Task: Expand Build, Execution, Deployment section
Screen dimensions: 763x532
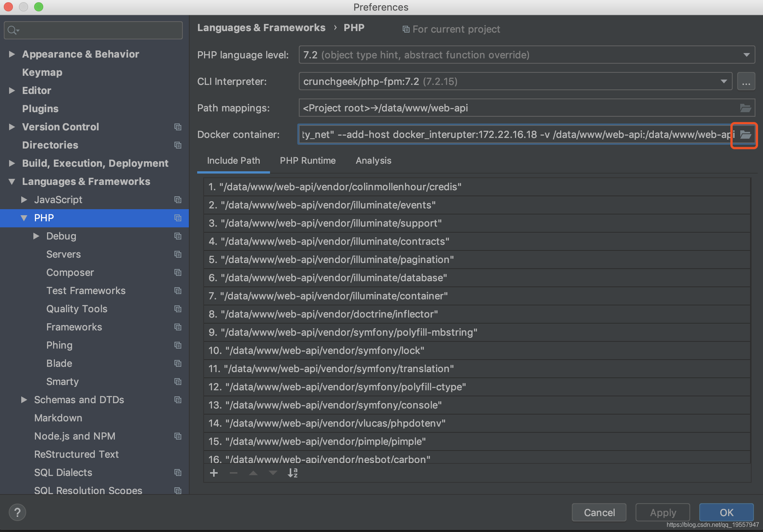Action: [x=12, y=163]
